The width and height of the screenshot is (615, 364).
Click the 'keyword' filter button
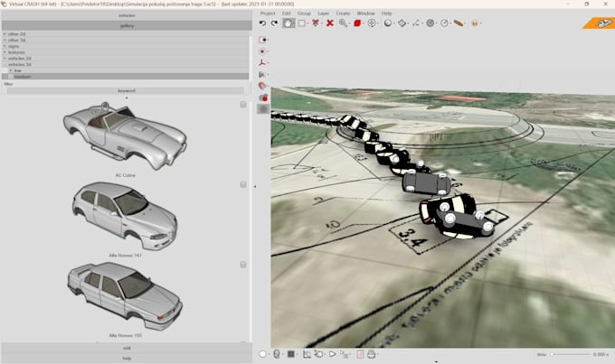[126, 90]
